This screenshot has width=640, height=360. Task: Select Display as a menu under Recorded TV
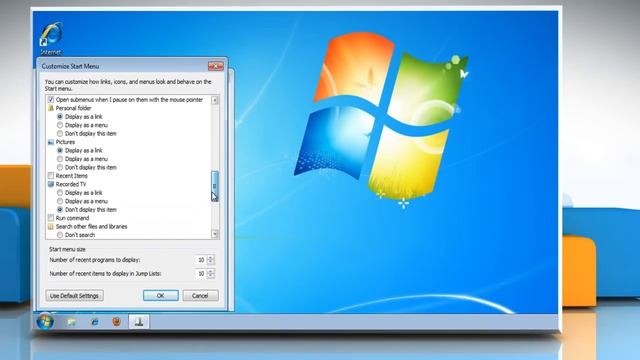60,201
